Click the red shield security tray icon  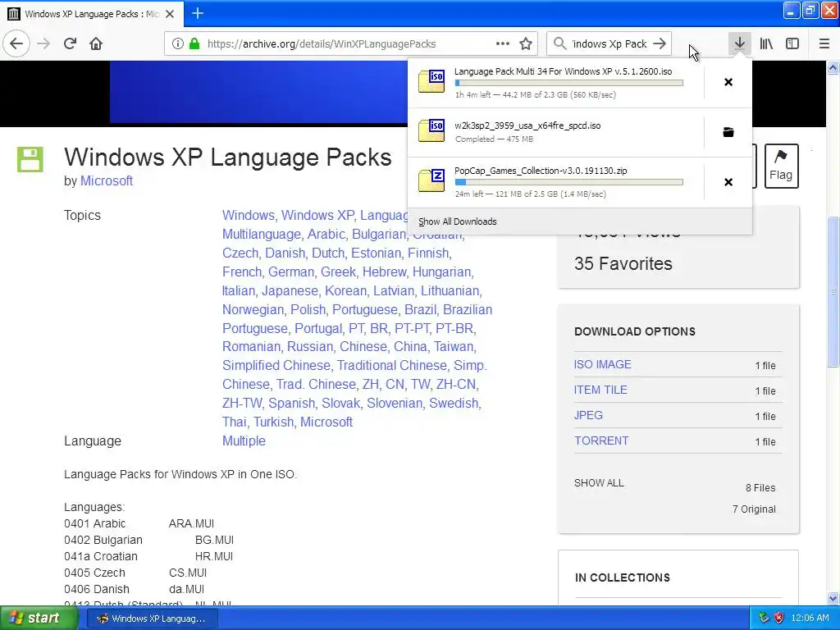[x=778, y=618]
